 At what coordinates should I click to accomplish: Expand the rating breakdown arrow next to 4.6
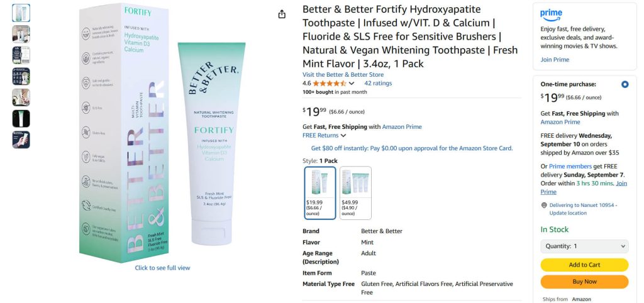(352, 84)
